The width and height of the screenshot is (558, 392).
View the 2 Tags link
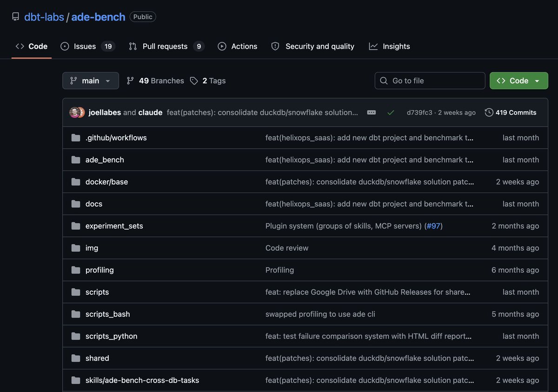tap(208, 80)
